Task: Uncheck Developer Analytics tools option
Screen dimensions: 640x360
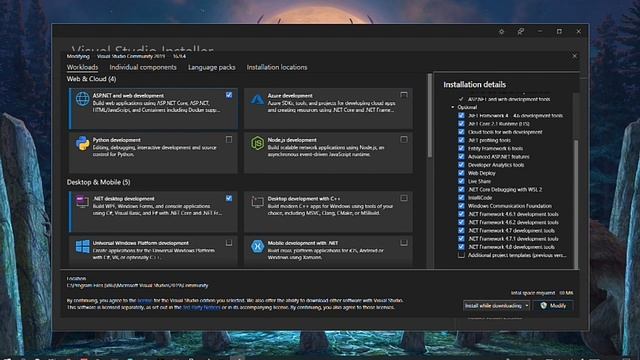Action: pos(461,164)
